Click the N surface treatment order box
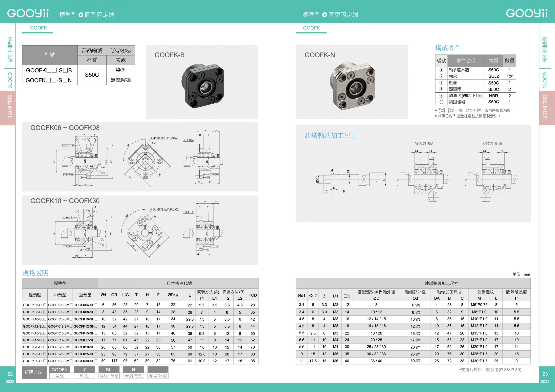This screenshot has width=555, height=392. [x=133, y=372]
